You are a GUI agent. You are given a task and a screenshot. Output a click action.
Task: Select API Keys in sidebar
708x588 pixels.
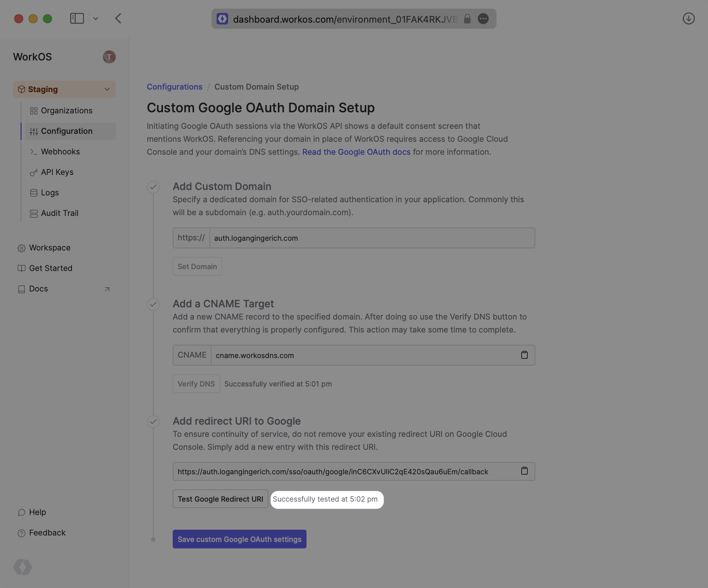(57, 172)
